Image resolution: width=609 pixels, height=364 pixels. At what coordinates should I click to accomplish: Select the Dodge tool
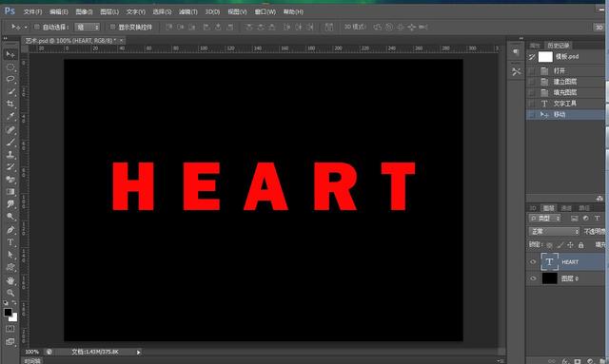pos(10,217)
